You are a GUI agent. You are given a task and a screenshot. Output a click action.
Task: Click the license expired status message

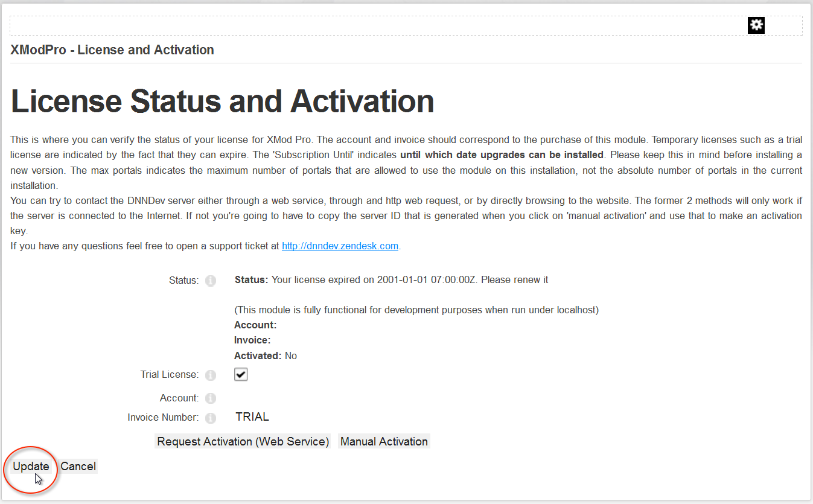click(391, 279)
